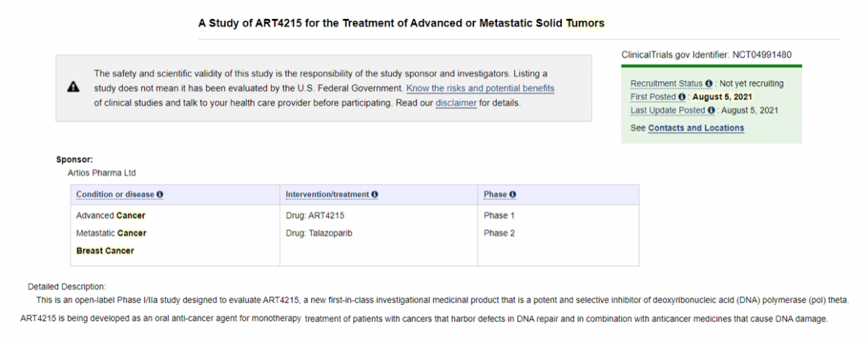Select the Breast Cancer condition entry
This screenshot has height=344, width=868.
pos(105,251)
